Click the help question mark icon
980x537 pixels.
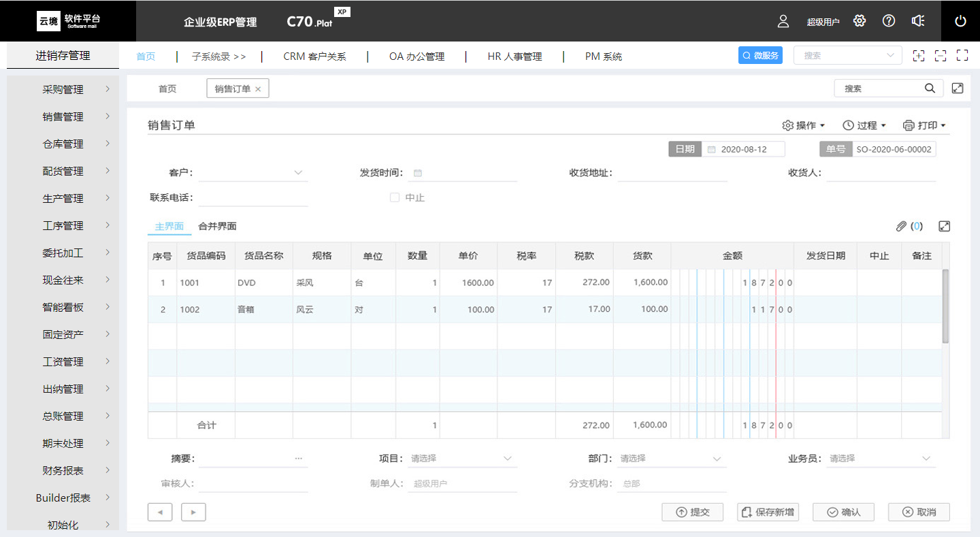(889, 21)
